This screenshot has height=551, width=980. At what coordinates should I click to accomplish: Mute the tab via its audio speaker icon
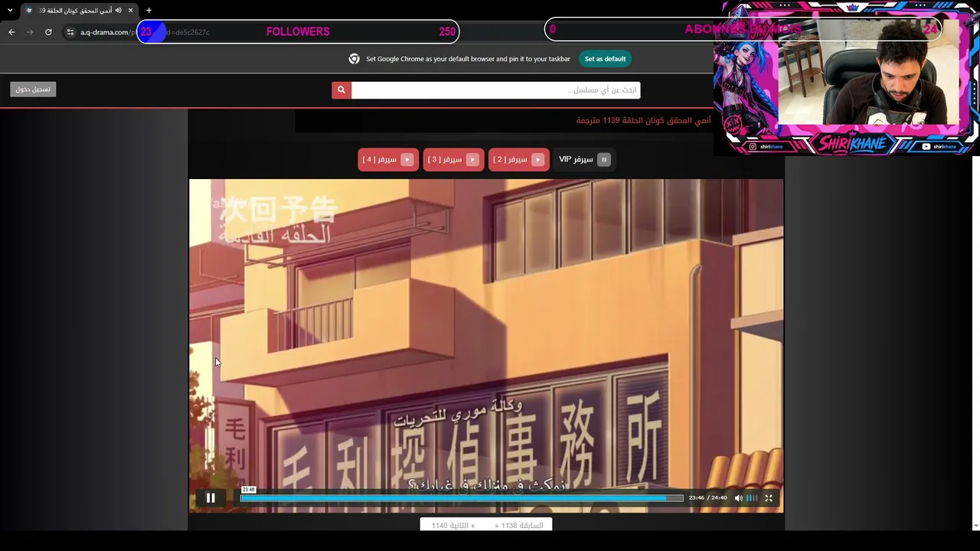(x=118, y=11)
